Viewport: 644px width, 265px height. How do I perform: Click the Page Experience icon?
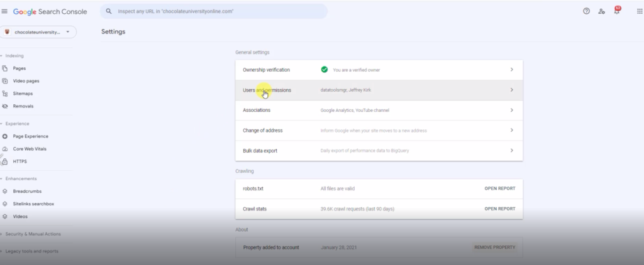(x=5, y=136)
